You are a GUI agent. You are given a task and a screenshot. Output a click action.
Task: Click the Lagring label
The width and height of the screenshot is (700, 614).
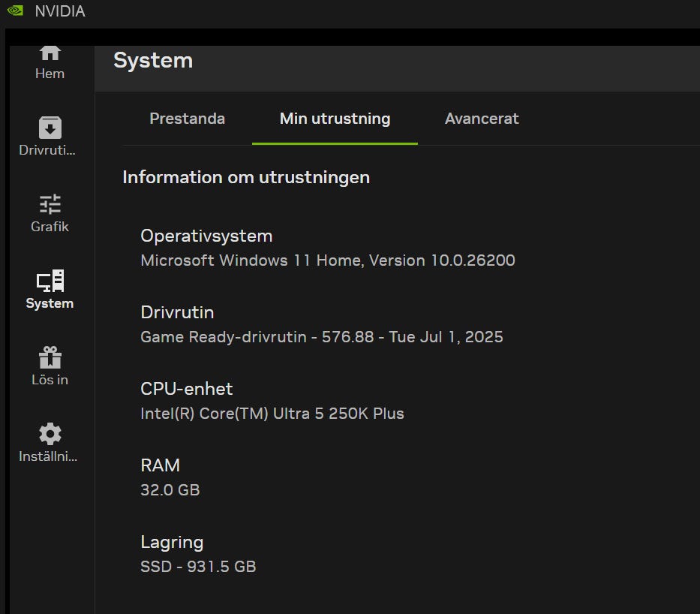point(172,542)
